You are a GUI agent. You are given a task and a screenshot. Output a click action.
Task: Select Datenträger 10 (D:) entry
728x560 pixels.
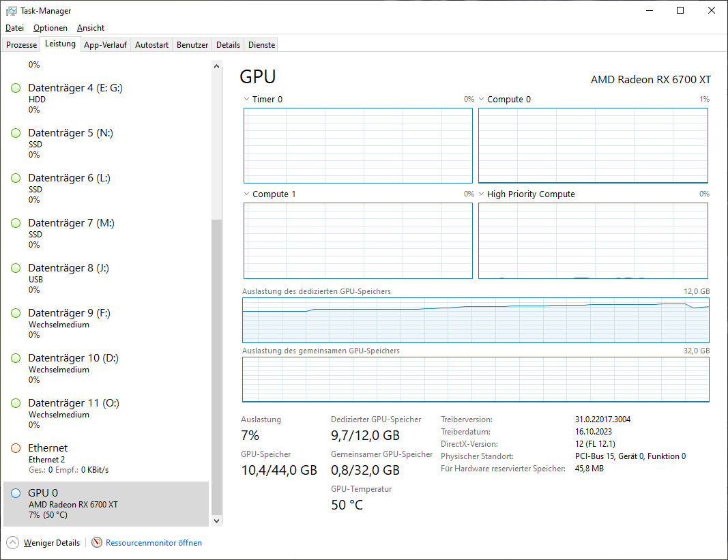[106, 369]
